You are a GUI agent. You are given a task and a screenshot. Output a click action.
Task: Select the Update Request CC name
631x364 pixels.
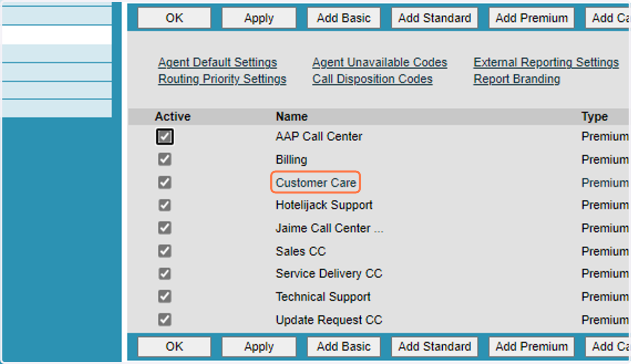[329, 320]
